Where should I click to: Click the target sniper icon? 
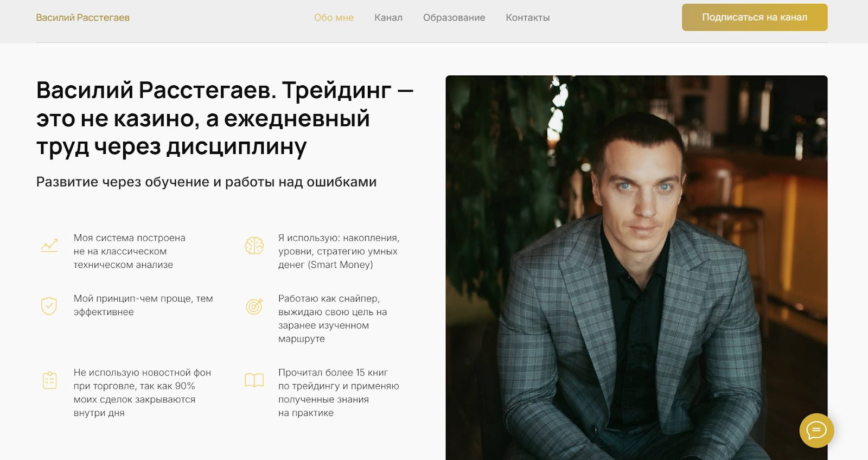[254, 306]
